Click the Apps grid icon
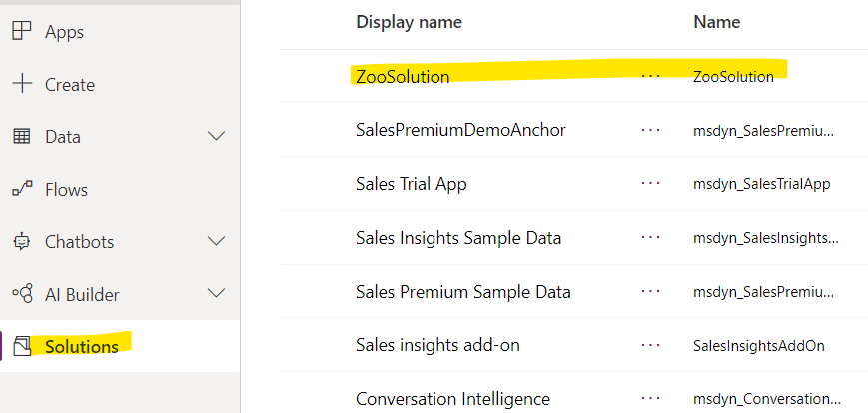The image size is (868, 413). 22,32
